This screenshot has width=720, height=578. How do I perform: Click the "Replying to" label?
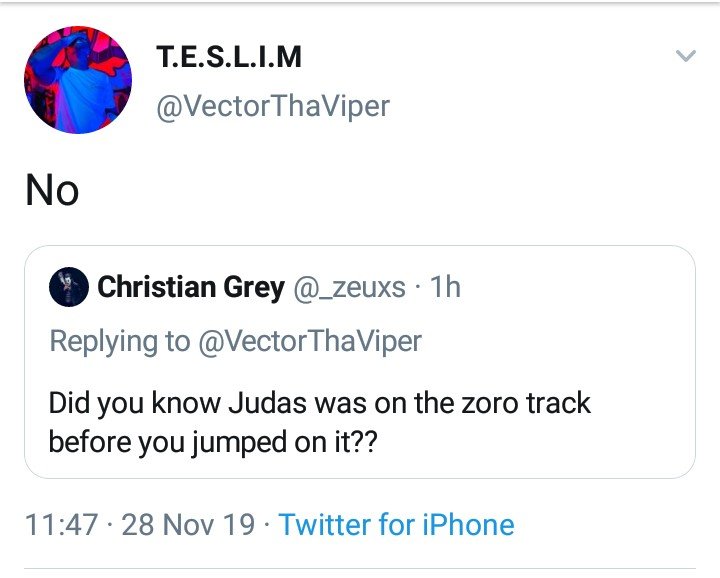point(119,341)
